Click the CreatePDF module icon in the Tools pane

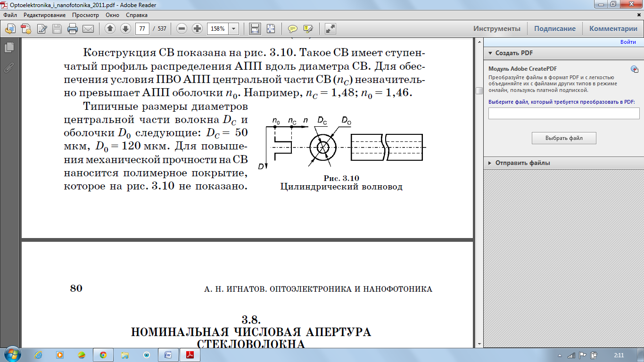click(x=635, y=69)
